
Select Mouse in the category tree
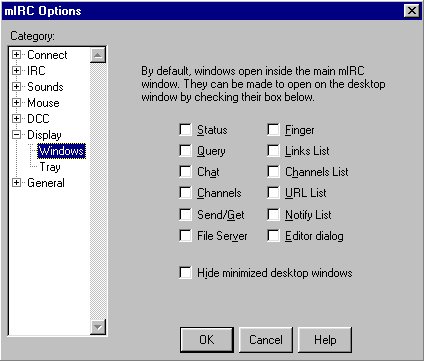coord(43,103)
